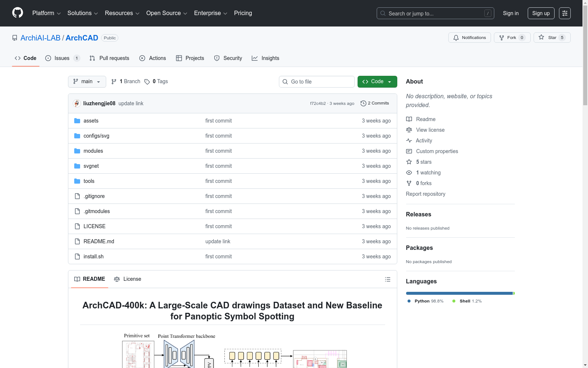Click the 'update link' commit message for README.md
The image size is (588, 368).
point(218,241)
